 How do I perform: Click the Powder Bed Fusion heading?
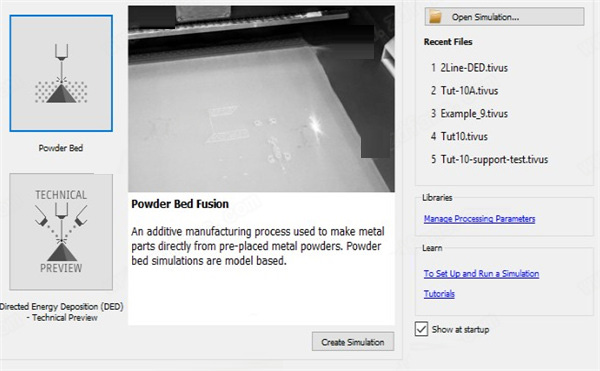click(180, 204)
